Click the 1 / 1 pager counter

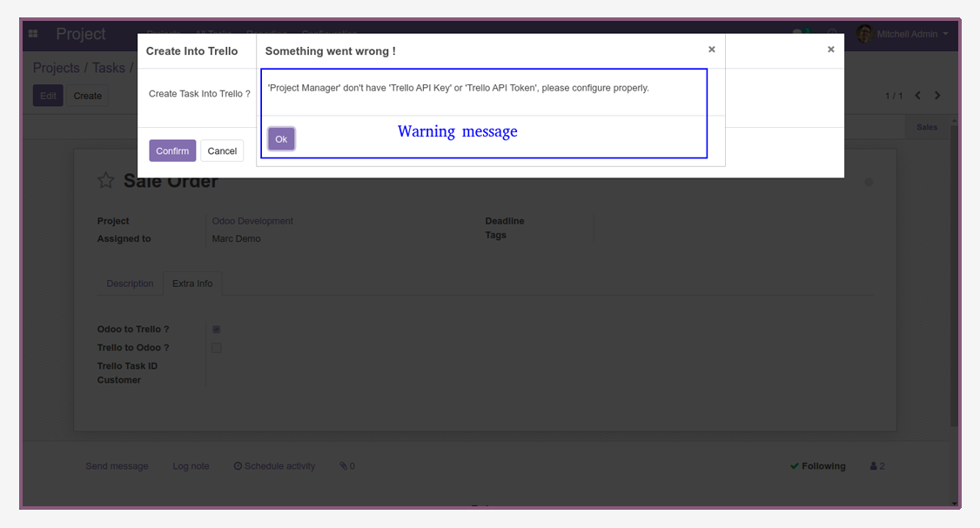tap(894, 96)
